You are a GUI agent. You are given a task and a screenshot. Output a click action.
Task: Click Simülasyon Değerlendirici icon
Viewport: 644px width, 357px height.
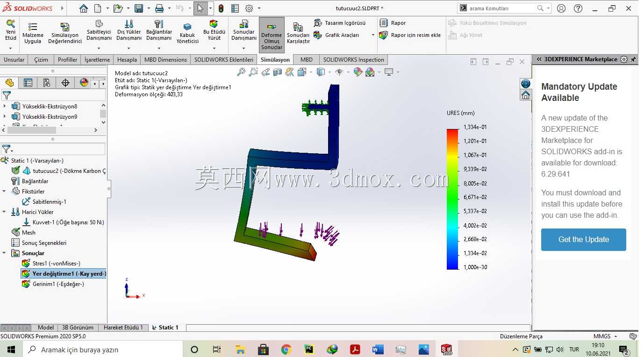[65, 33]
